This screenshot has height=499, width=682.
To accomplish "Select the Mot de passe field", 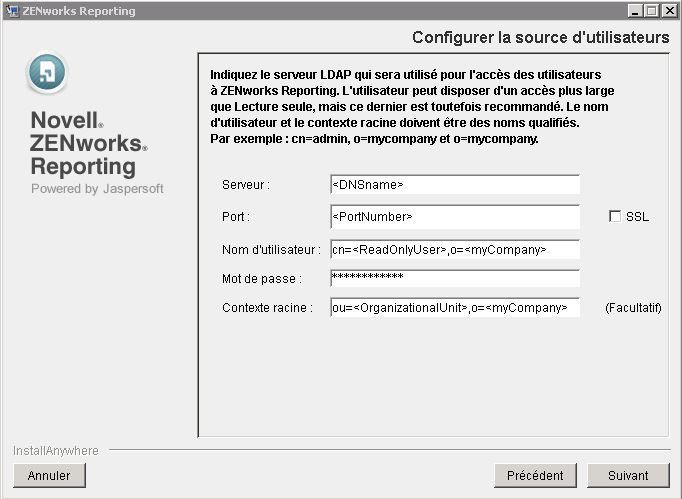I will pyautogui.click(x=454, y=277).
